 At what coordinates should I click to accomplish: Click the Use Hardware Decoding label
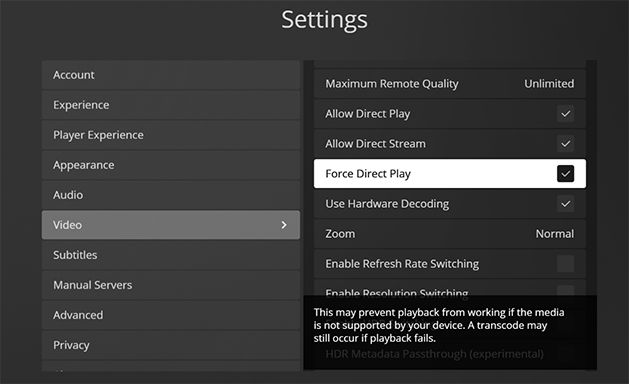click(387, 204)
